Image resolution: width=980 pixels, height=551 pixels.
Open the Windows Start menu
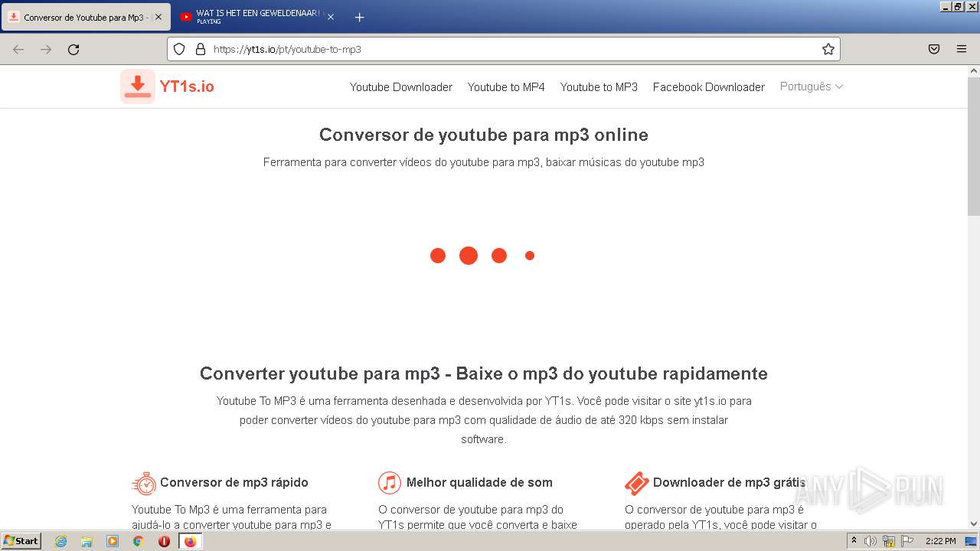pos(21,541)
